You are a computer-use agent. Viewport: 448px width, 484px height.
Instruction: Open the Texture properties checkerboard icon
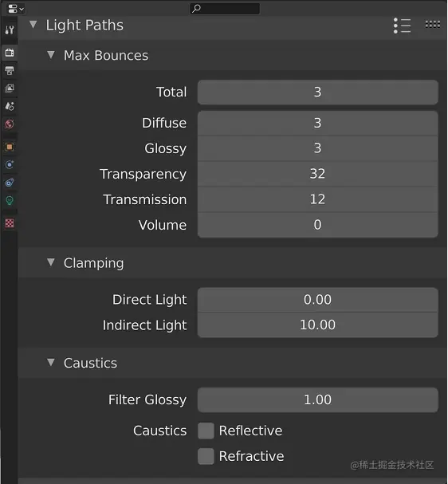pyautogui.click(x=10, y=223)
